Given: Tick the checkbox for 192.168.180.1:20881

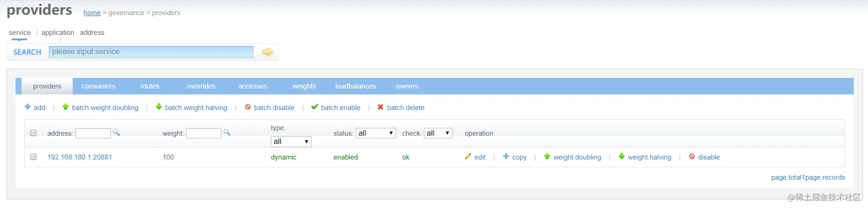Looking at the screenshot, I should click(33, 157).
